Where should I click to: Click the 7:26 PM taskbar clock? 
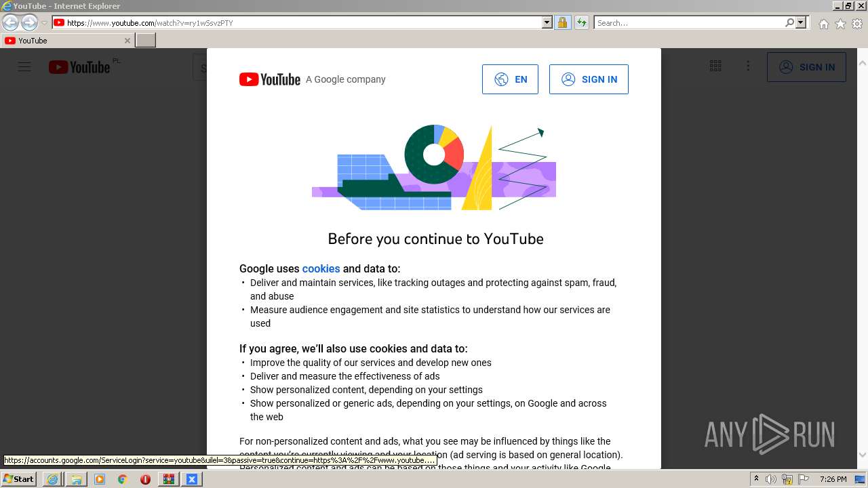coord(833,479)
